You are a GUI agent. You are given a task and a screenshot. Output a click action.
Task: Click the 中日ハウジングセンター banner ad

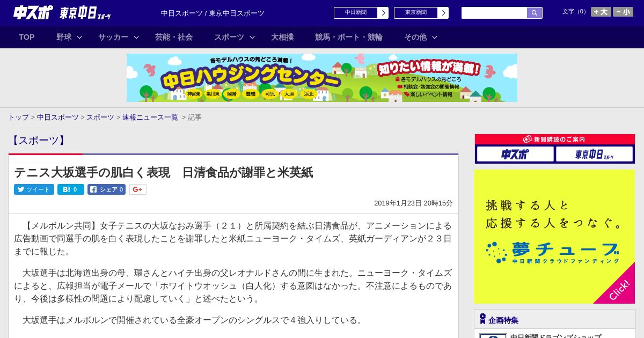[x=322, y=78]
